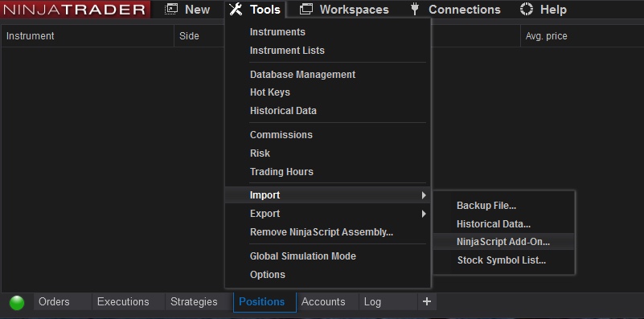The width and height of the screenshot is (644, 319).
Task: Click the New window icon
Action: [x=171, y=10]
